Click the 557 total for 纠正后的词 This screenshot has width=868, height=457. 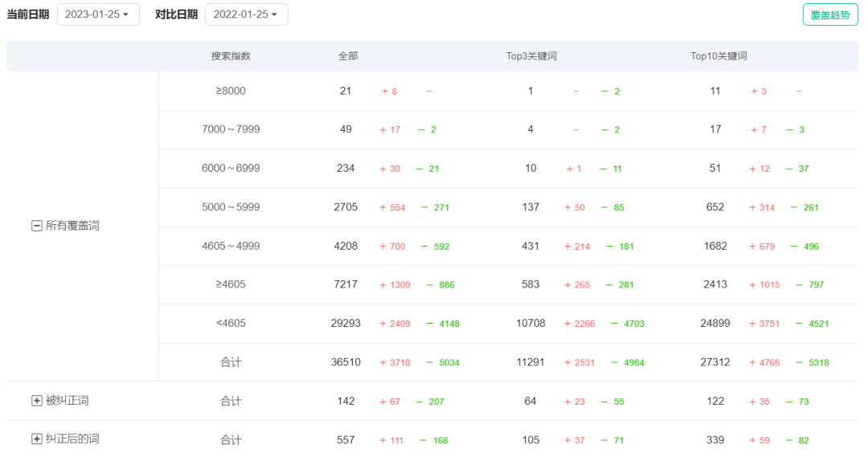click(x=346, y=440)
